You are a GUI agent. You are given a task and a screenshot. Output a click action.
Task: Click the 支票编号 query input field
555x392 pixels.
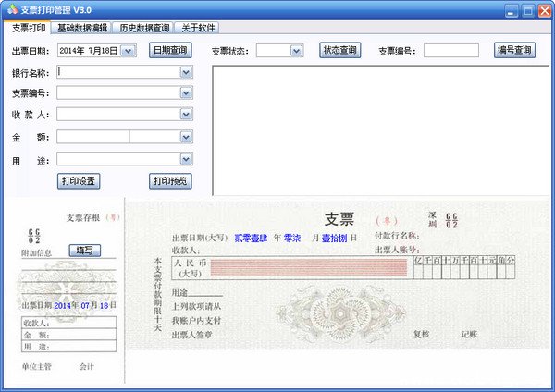(x=451, y=51)
